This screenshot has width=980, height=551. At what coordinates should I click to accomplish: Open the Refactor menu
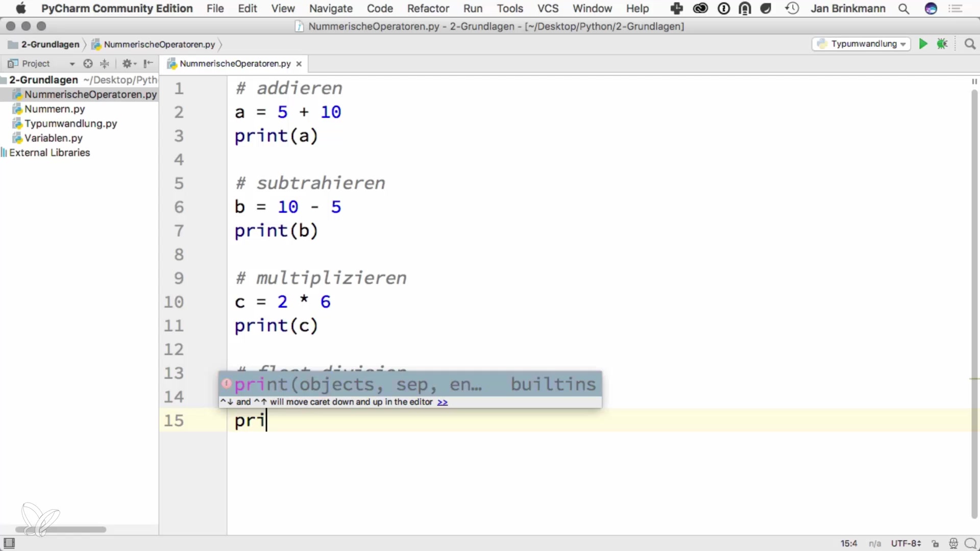coord(428,8)
